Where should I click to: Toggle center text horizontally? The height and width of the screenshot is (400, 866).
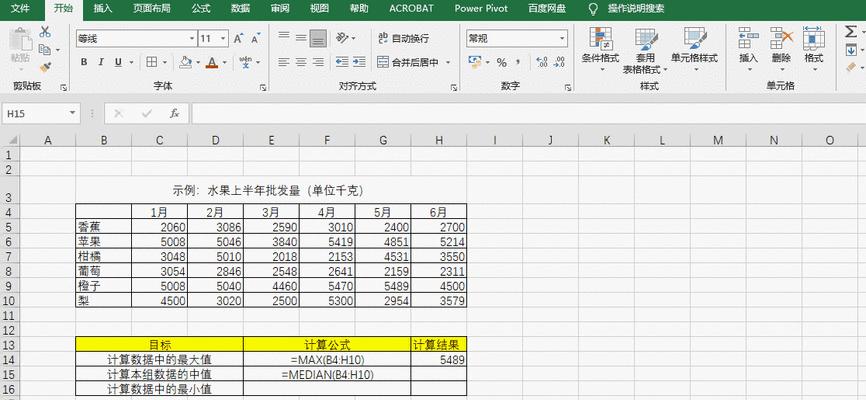coord(301,62)
